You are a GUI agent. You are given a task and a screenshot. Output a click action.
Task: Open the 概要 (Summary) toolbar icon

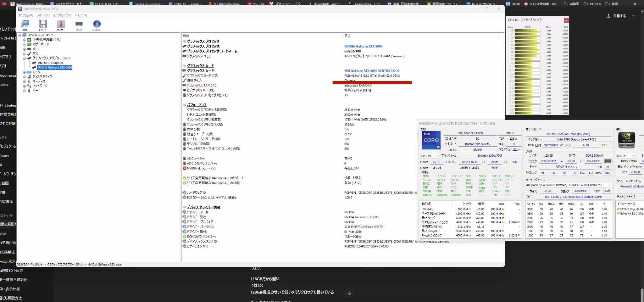click(25, 25)
